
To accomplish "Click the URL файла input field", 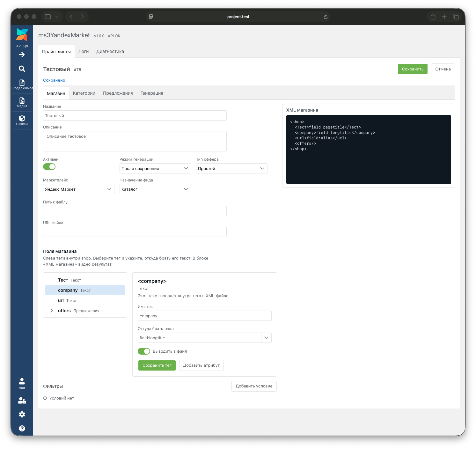I will point(135,232).
